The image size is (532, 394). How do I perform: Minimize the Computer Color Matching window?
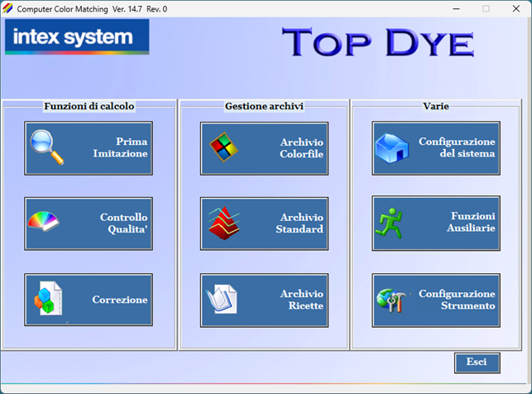[x=457, y=9]
